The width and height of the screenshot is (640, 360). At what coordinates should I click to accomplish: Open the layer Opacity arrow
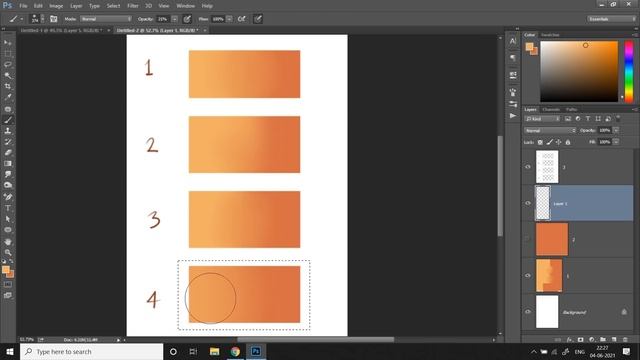pyautogui.click(x=616, y=130)
